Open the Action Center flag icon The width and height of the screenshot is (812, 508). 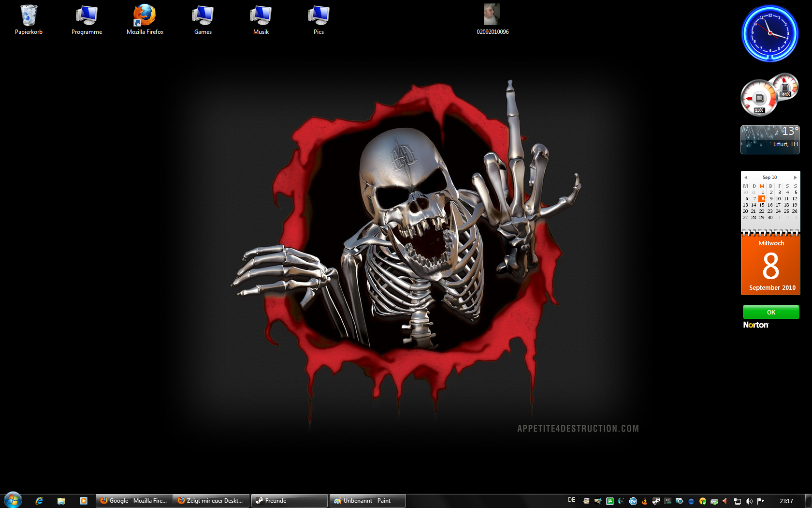761,501
